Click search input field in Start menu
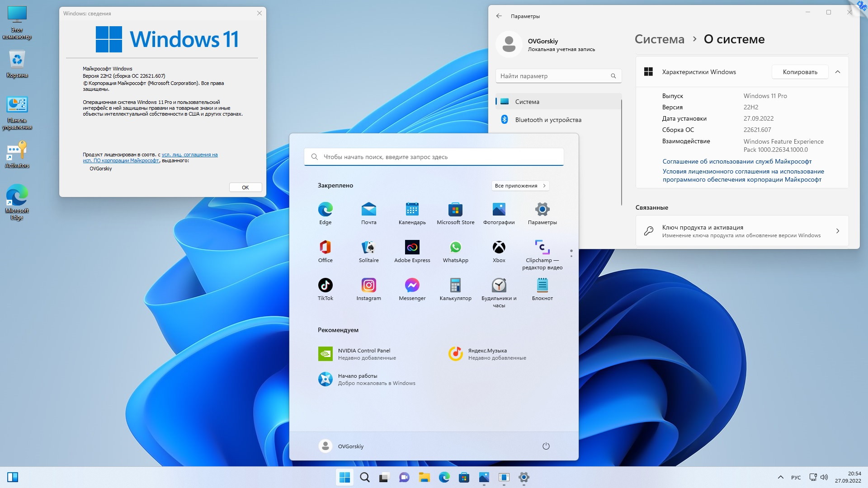 pyautogui.click(x=434, y=157)
